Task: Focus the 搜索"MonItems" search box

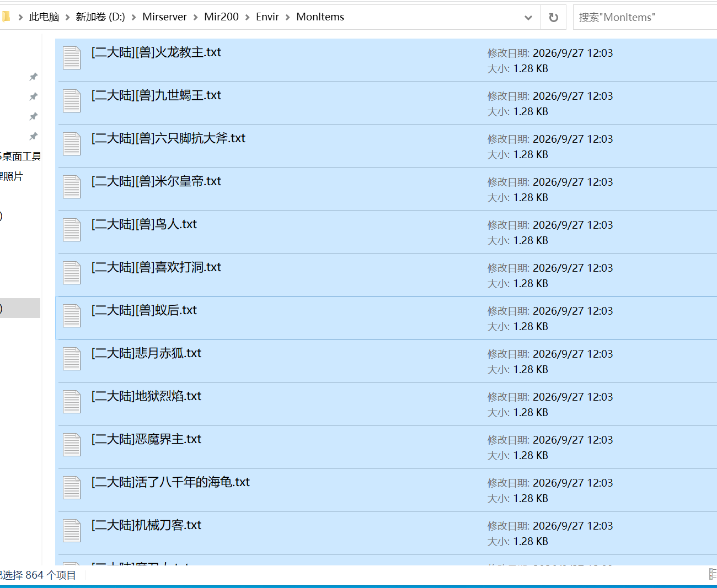Action: click(645, 18)
